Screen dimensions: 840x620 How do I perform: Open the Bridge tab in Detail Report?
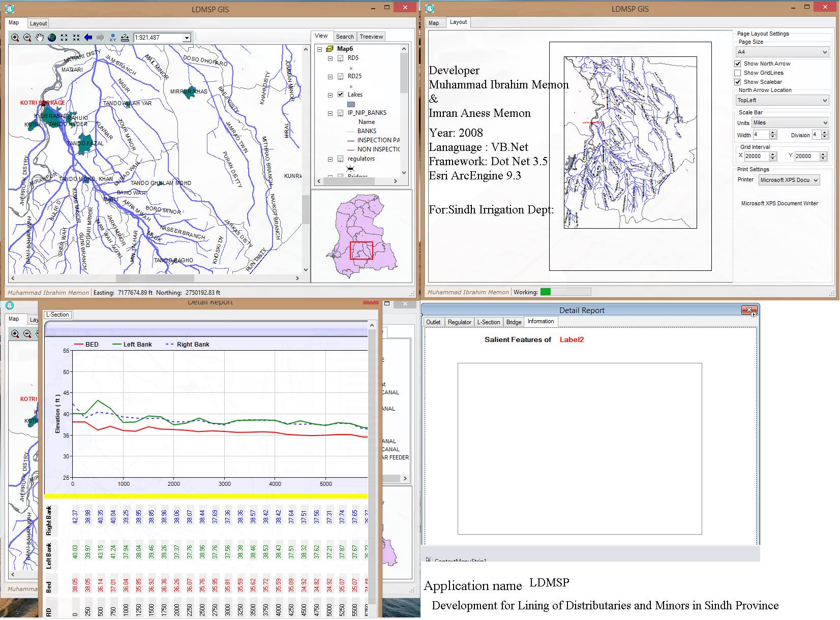514,322
